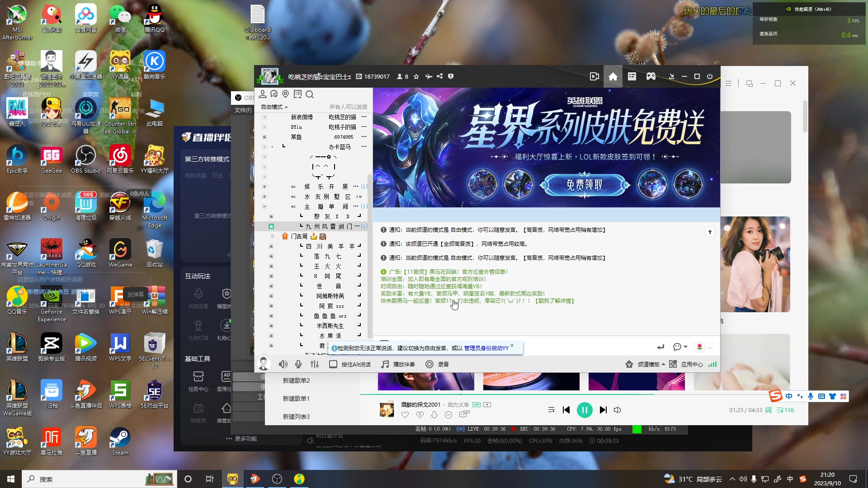This screenshot has width=868, height=488.
Task: Select the 新建列表3 playlist
Action: tap(296, 417)
